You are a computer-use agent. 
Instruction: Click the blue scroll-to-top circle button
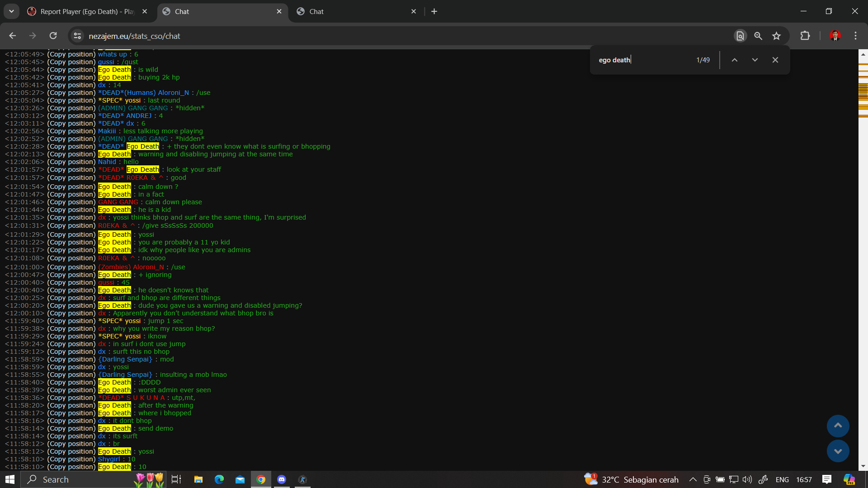[838, 426]
